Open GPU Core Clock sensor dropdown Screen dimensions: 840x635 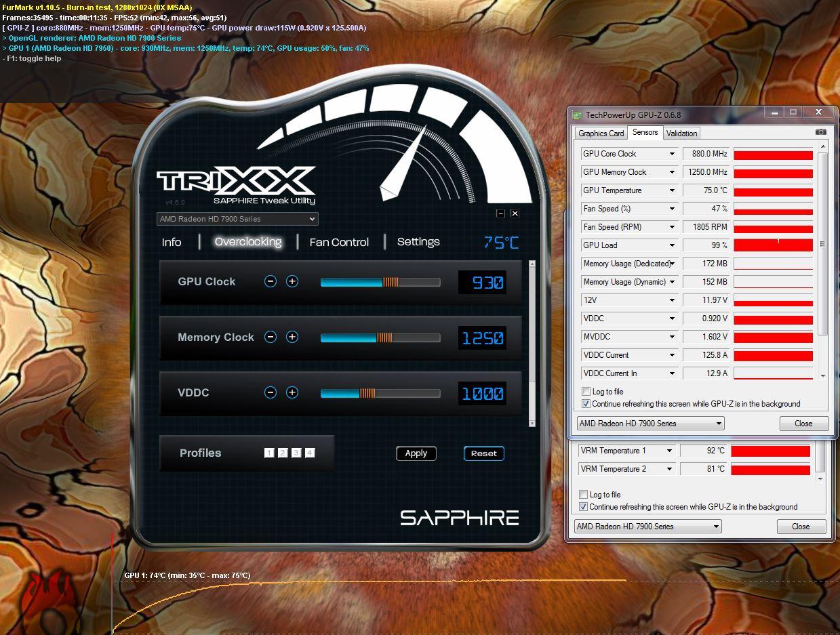tap(672, 154)
